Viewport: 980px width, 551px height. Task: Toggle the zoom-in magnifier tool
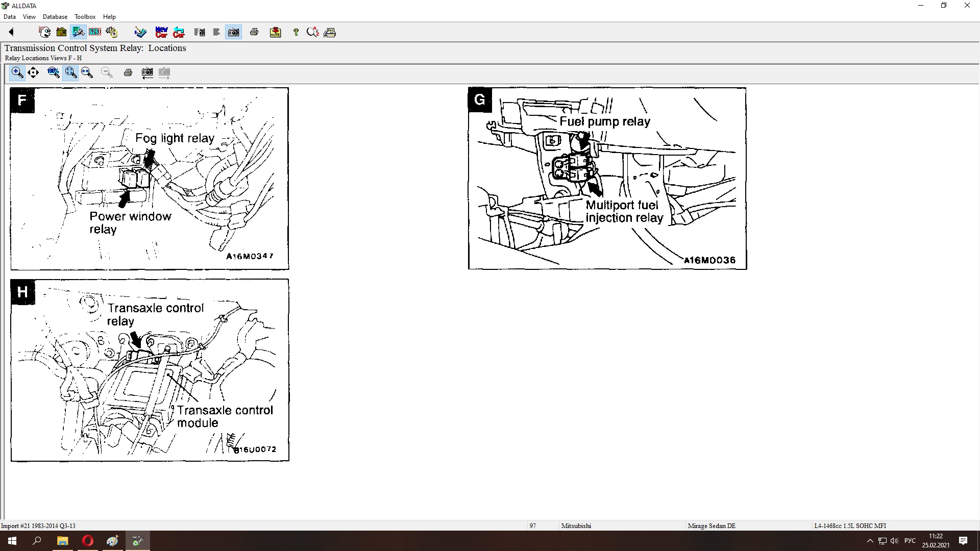click(x=17, y=72)
